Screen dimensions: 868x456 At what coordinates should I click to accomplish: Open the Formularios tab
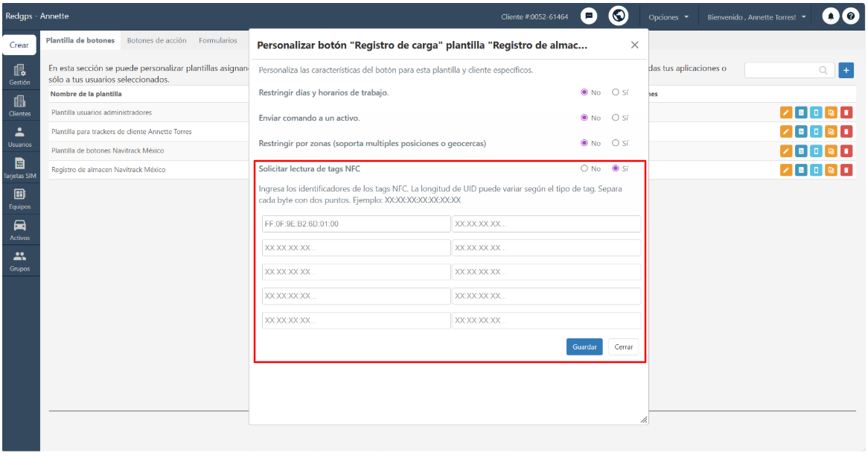click(218, 40)
